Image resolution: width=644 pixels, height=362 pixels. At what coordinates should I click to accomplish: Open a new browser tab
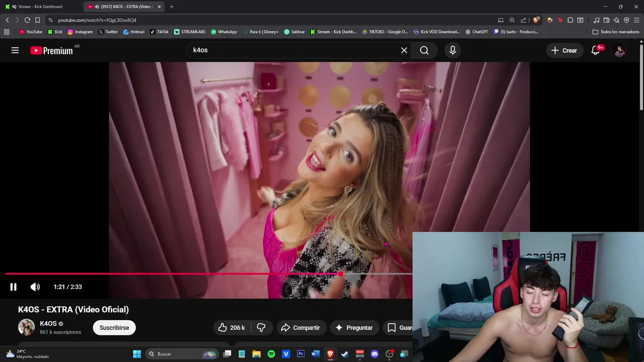coord(172,7)
